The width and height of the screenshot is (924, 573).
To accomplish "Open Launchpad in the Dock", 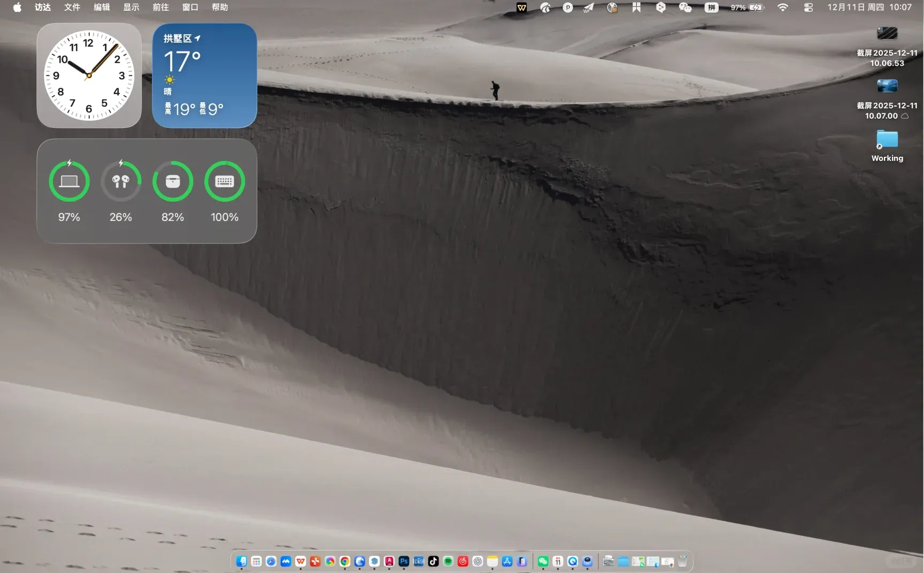I will pos(256,561).
